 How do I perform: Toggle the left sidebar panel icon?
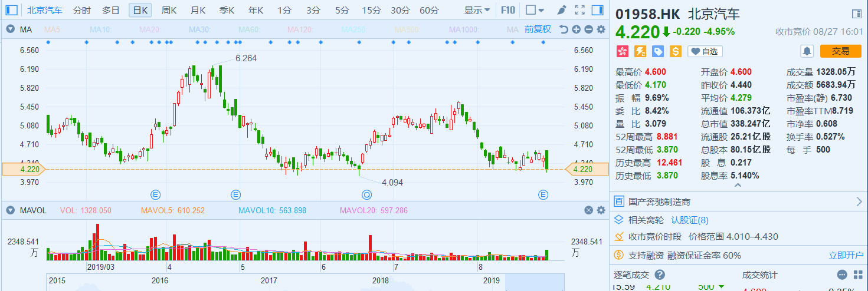[x=12, y=10]
